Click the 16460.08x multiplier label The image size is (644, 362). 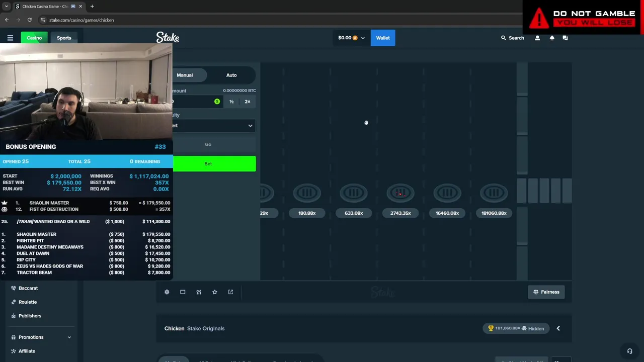pos(447,213)
